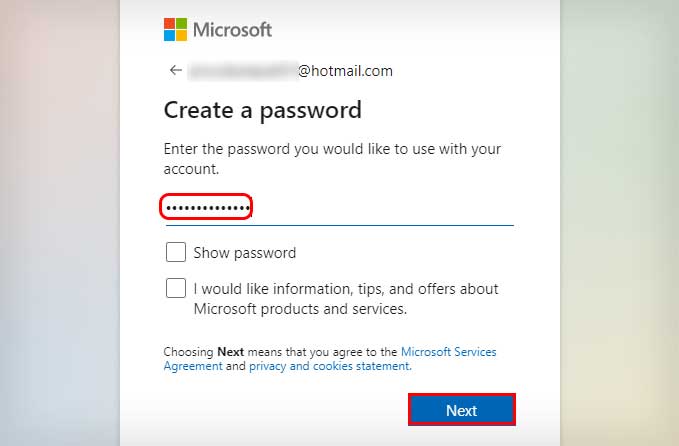Click the "Create a password" heading
The image size is (679, 446).
[x=262, y=110]
